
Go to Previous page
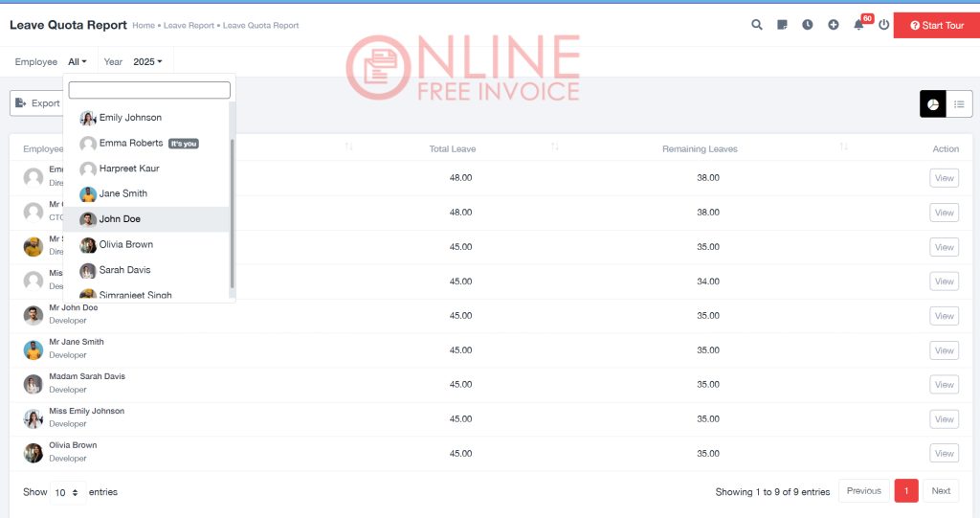point(864,491)
